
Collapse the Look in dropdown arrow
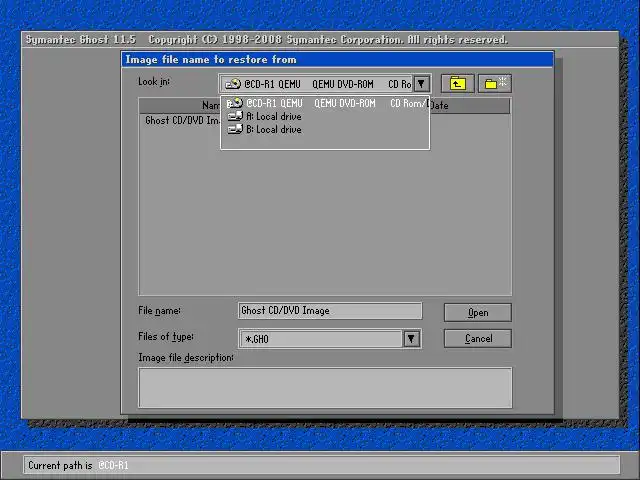(x=421, y=84)
